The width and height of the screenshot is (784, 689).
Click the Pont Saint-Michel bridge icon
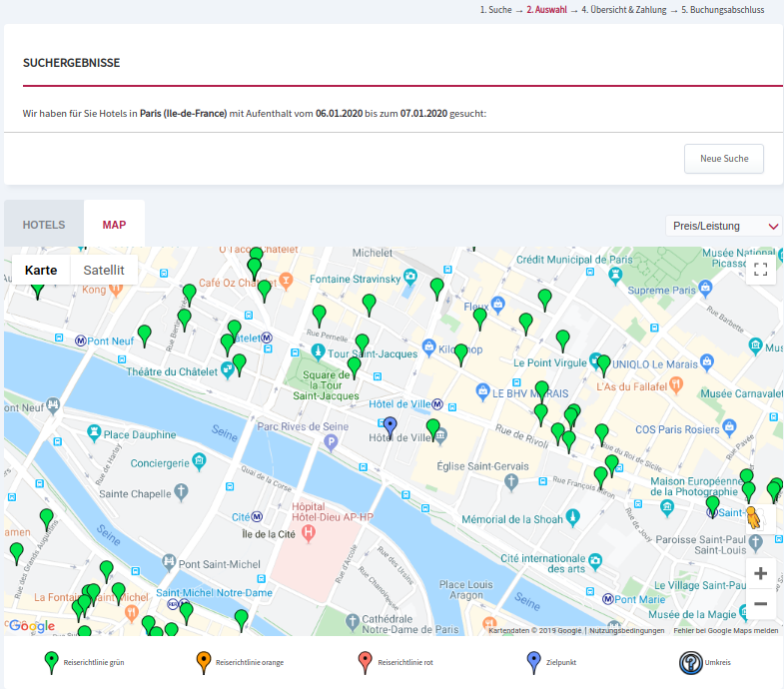tap(169, 562)
